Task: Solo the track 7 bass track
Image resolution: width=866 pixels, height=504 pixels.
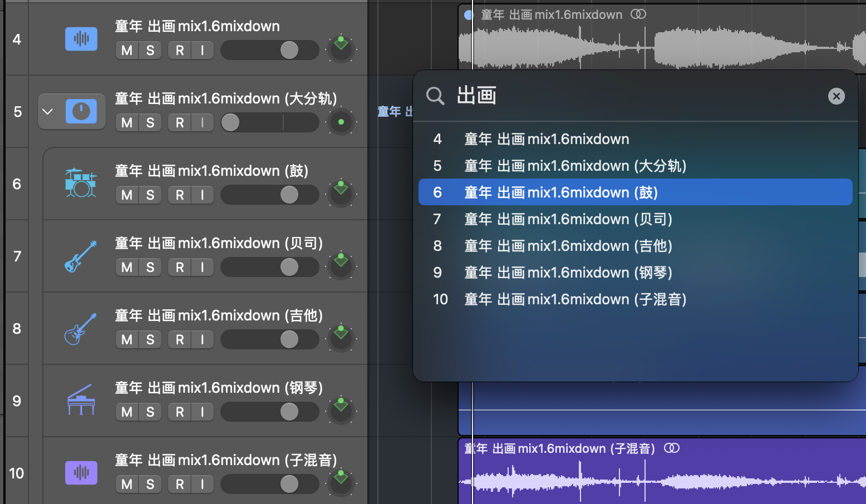Action: pos(150,267)
